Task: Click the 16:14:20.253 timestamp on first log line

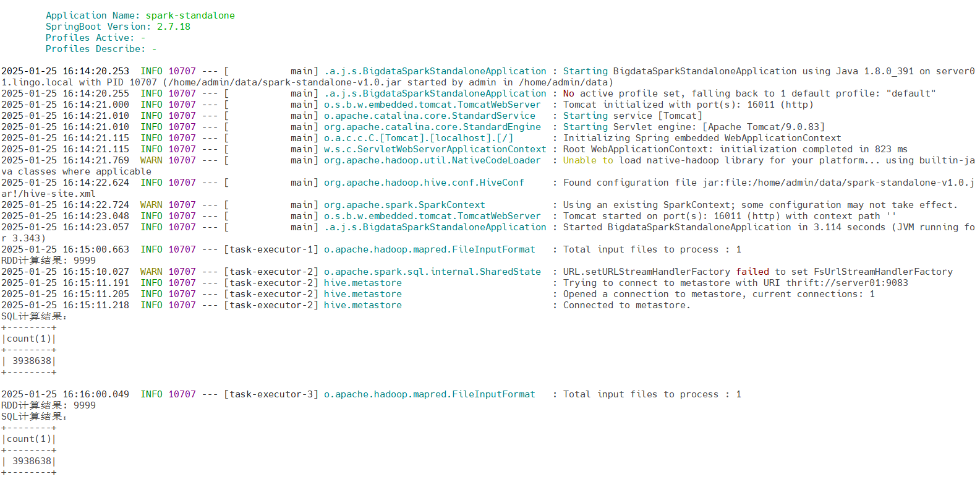Action: [x=96, y=71]
